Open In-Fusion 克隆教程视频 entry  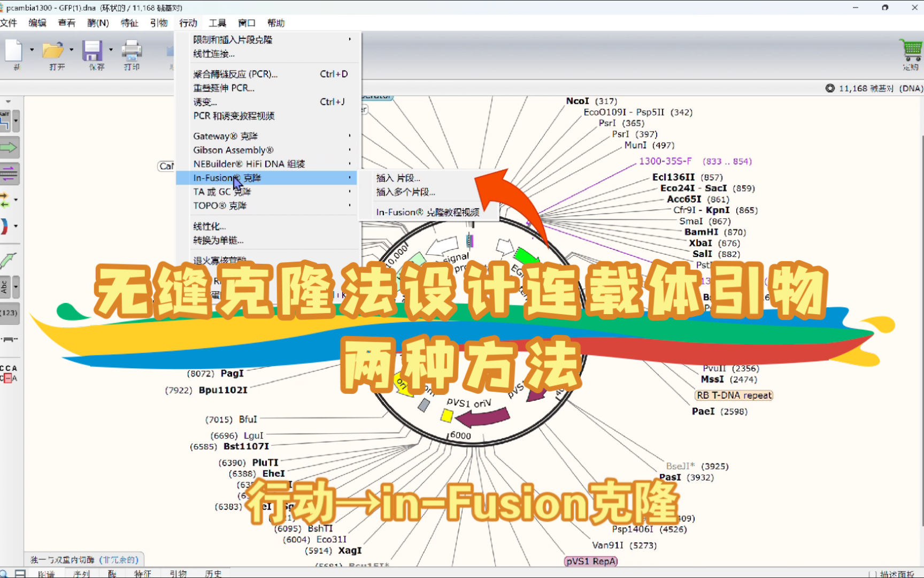429,212
